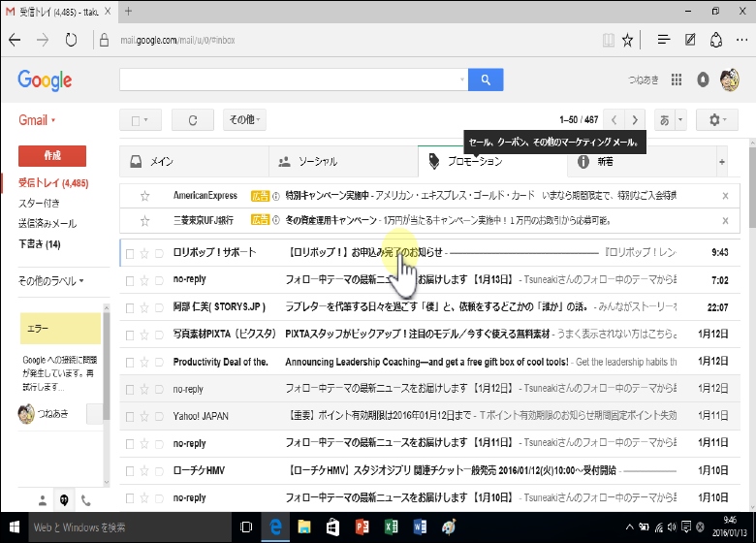This screenshot has height=543, width=756.
Task: Star the 三菱東京UFJ銀行 ad row
Action: [x=144, y=221]
